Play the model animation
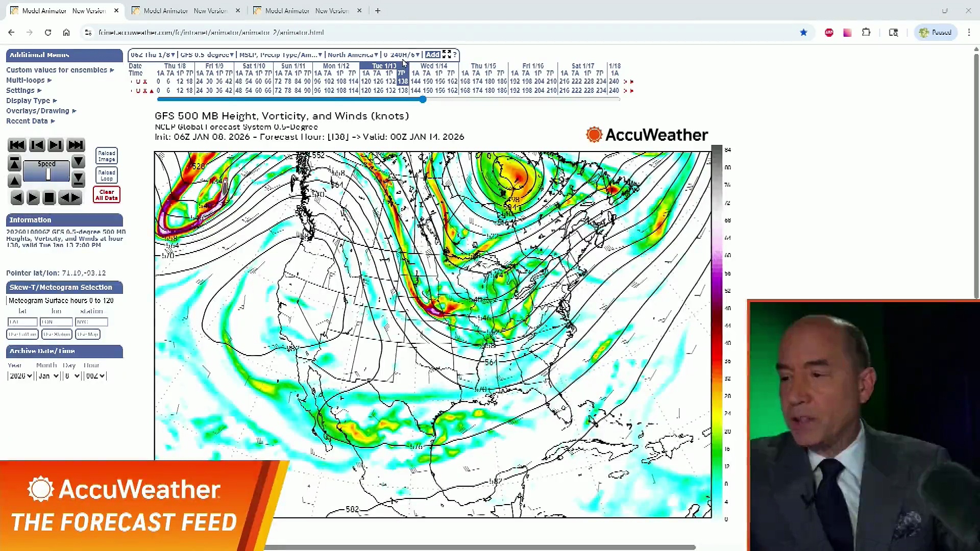 click(x=33, y=197)
